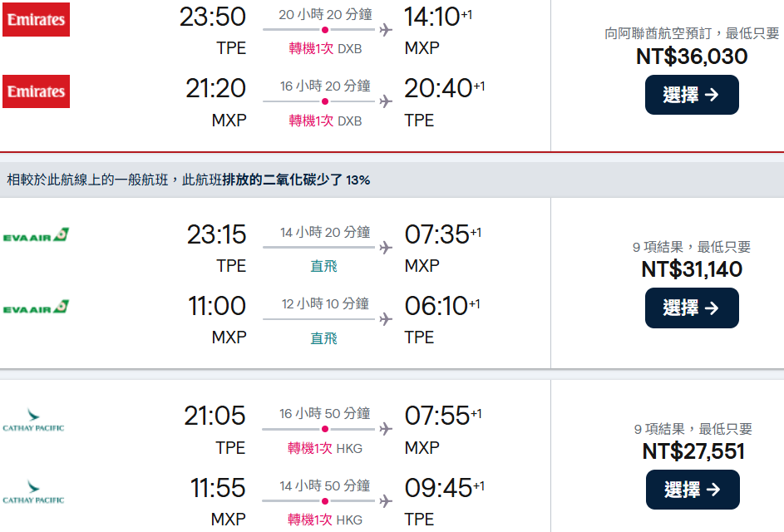Click the Cathay Pacific logo on the return flight
The image size is (784, 532).
[x=33, y=491]
